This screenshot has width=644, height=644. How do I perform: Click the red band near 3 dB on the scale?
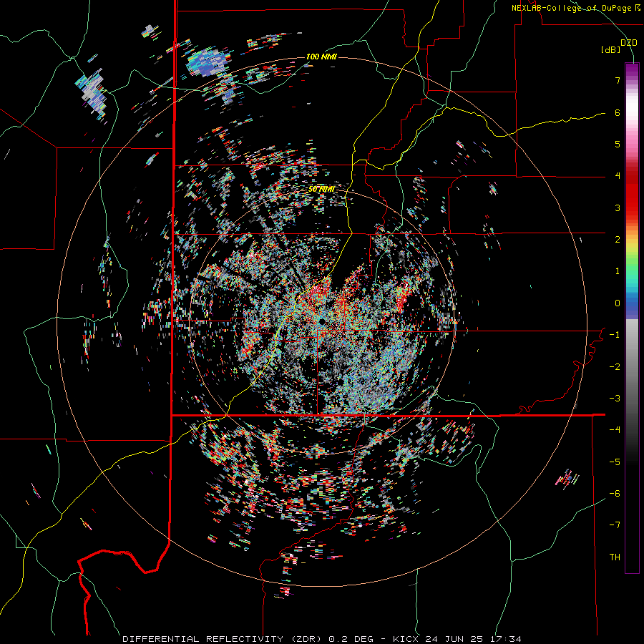(632, 205)
